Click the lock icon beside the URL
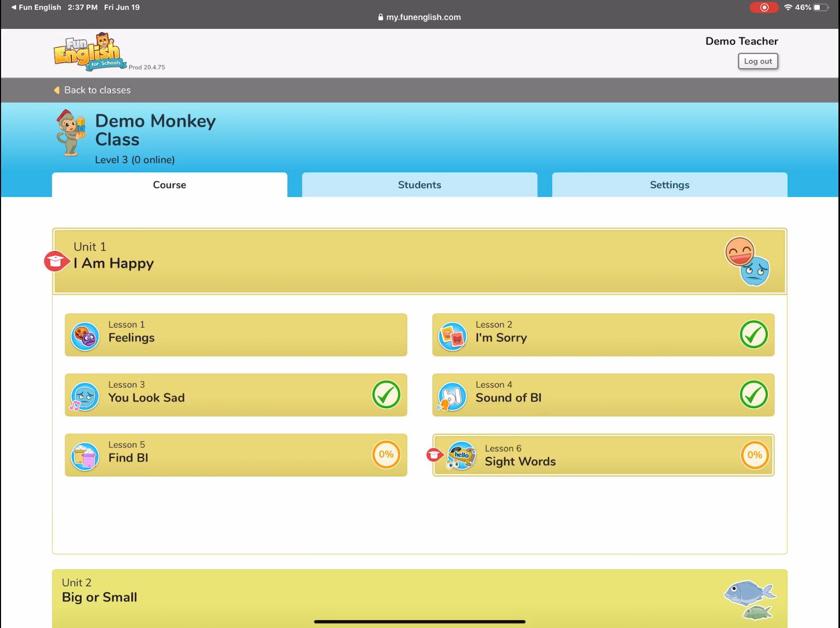This screenshot has height=628, width=840. tap(380, 17)
